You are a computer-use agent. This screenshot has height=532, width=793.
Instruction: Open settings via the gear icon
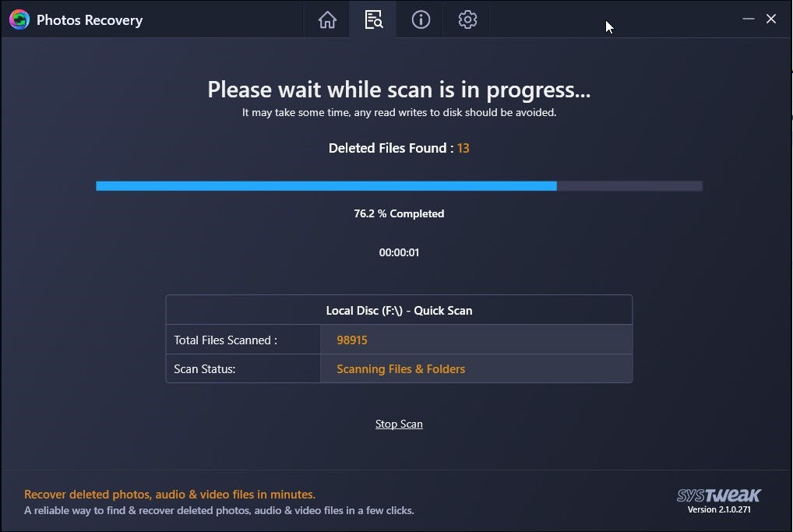pos(467,19)
